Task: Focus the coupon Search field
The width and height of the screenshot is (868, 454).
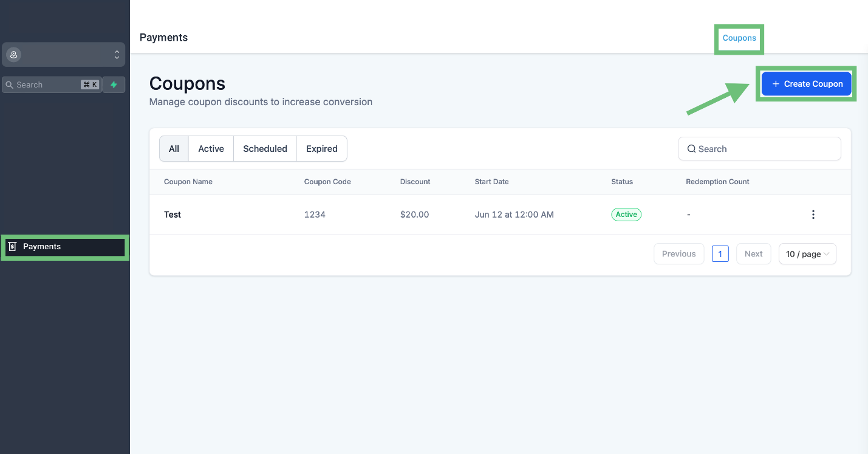Action: click(x=759, y=149)
